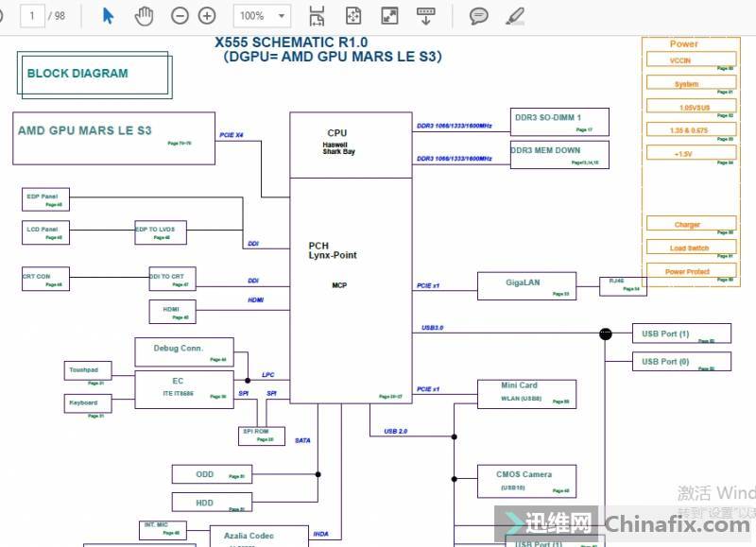Click the GigaLAN block

pos(526,286)
